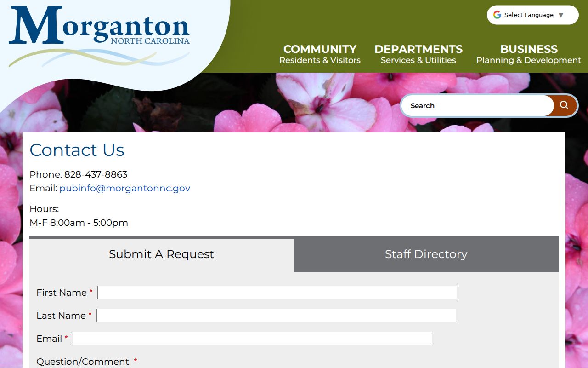588x368 pixels.
Task: Click the phone number 828-437-8863 text
Action: [96, 174]
